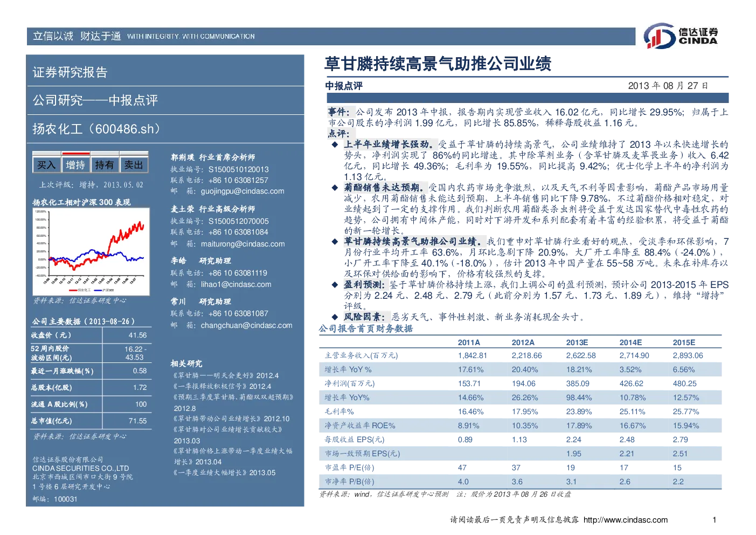Click related report 《一季度业绩大幅增长》2013.05
This screenshot has width=756, height=535.
223,472
